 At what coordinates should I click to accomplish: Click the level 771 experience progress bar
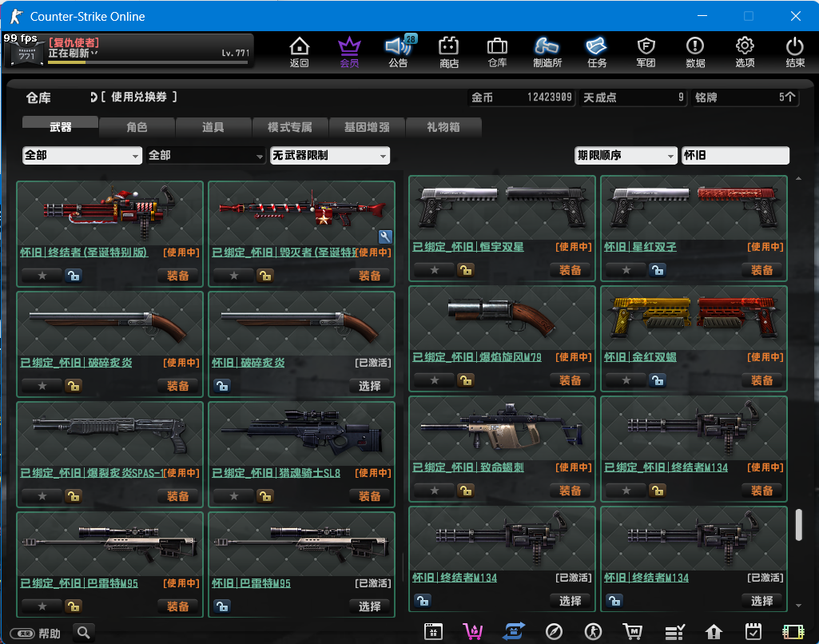(x=148, y=62)
